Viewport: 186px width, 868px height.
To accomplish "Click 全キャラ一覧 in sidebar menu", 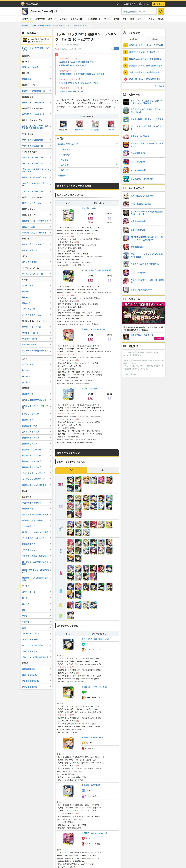I will [37, 285].
